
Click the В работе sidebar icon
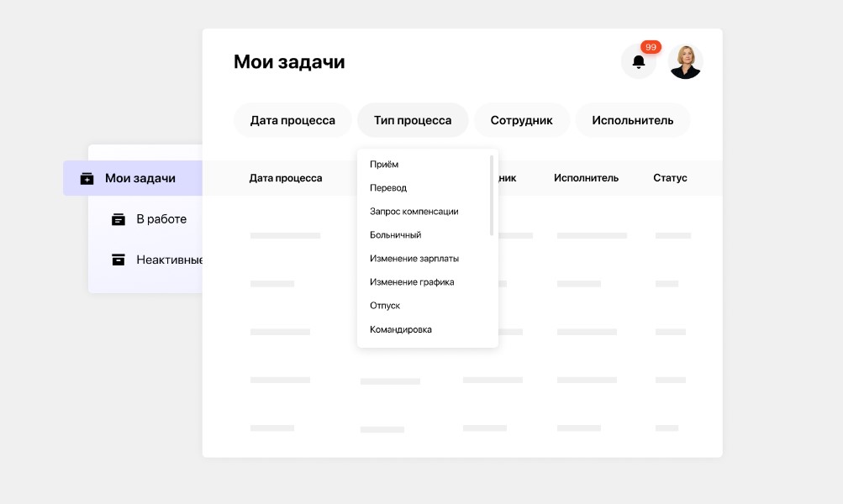(119, 219)
